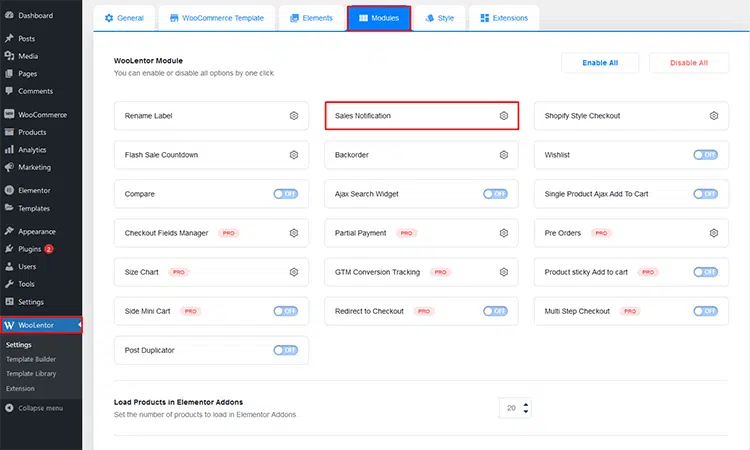Click the Posts pin icon in sidebar
Image resolution: width=750 pixels, height=450 pixels.
pyautogui.click(x=9, y=38)
